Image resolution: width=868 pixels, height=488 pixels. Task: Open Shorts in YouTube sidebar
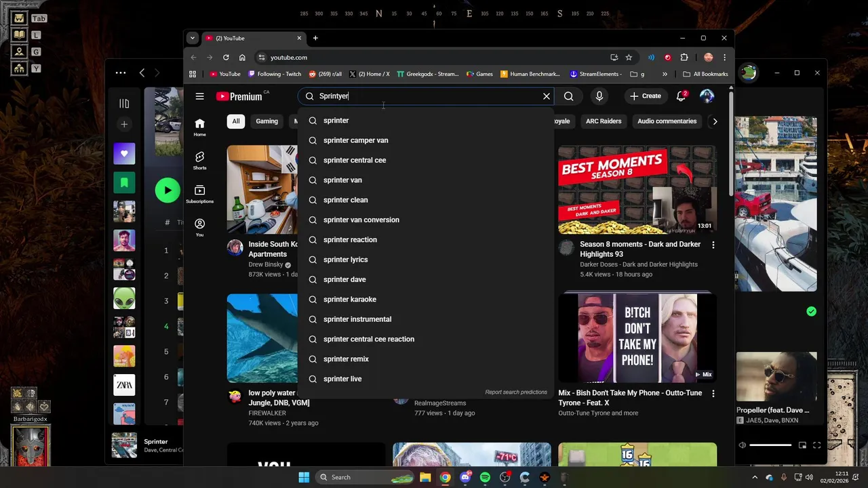[x=199, y=161]
